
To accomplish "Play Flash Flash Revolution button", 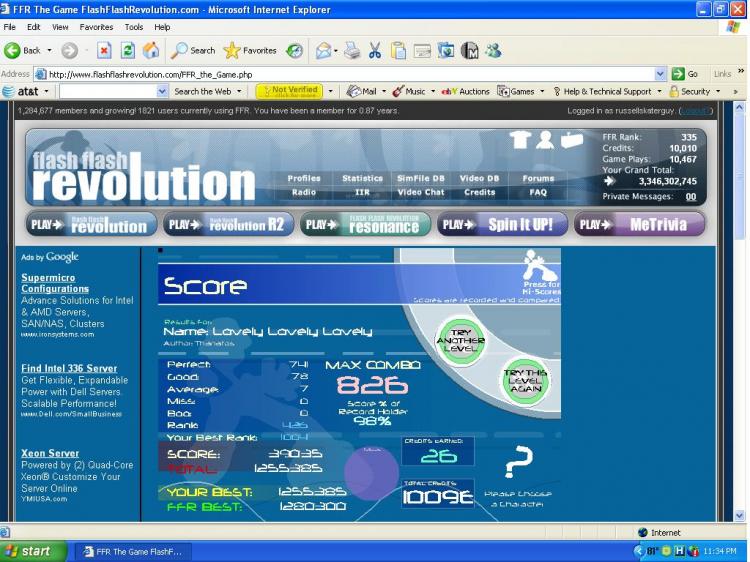I will coord(91,224).
